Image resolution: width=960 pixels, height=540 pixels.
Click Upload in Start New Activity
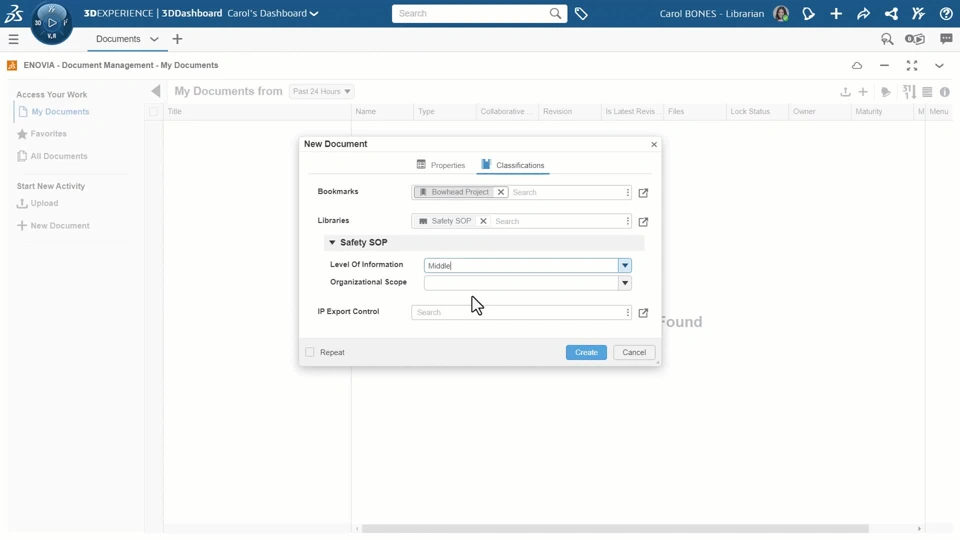click(x=44, y=203)
